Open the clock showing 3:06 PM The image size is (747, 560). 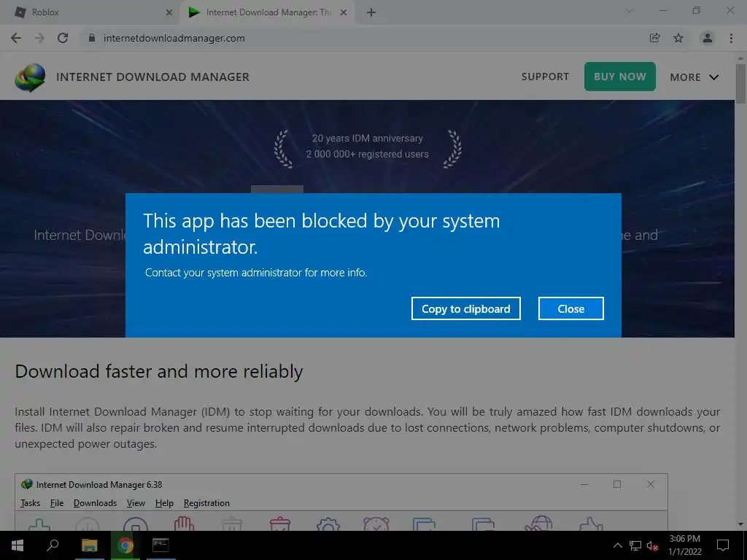point(684,545)
